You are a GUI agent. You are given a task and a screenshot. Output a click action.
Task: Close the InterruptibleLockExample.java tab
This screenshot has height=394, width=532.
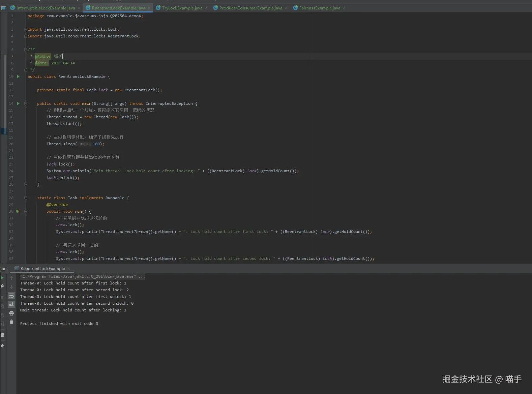[79, 8]
